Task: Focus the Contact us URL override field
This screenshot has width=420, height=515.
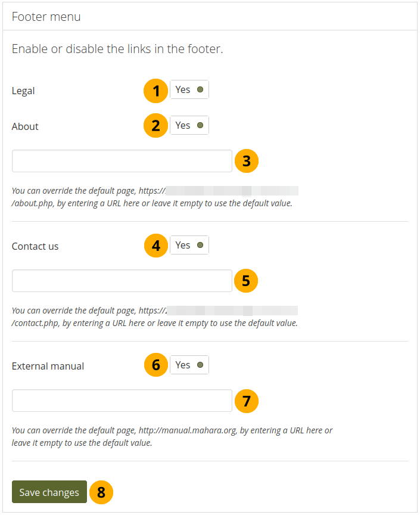Action: pos(122,281)
